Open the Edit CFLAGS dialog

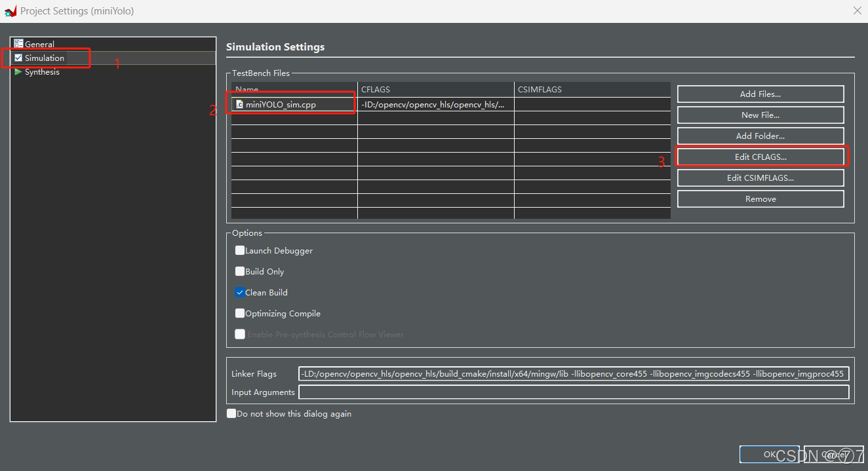[x=760, y=157]
